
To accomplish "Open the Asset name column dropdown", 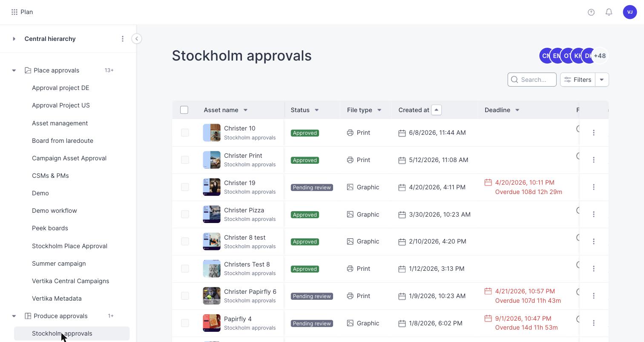I will [x=245, y=110].
